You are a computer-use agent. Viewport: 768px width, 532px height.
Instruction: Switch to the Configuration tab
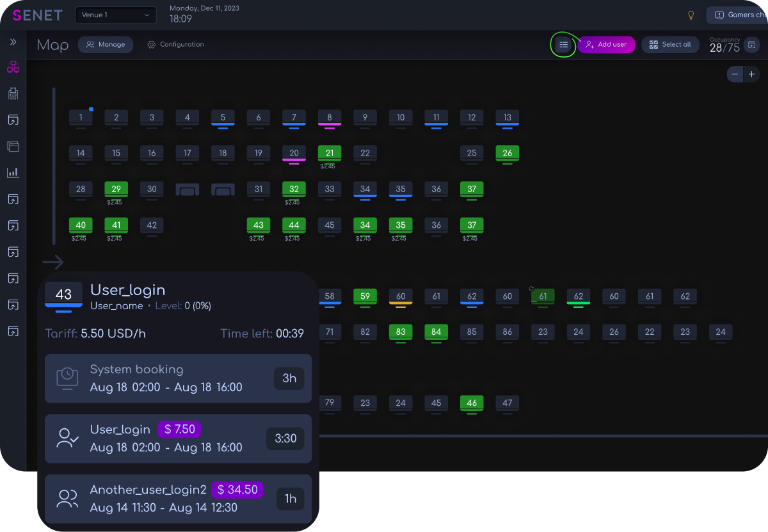[x=175, y=45]
